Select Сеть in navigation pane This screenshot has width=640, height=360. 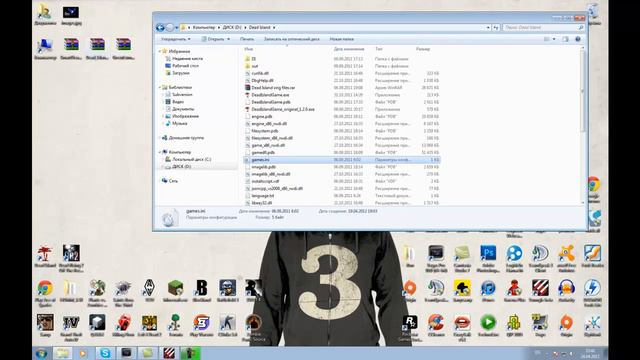click(173, 181)
